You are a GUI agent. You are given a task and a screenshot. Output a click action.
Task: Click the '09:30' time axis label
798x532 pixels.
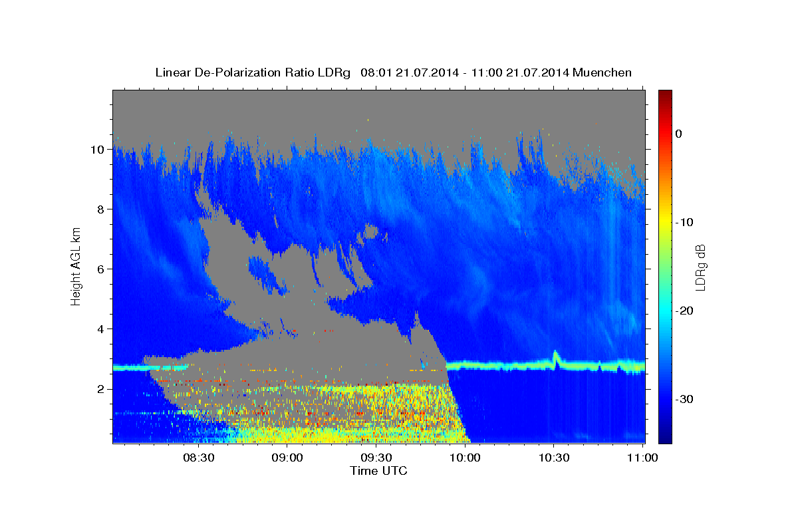tap(376, 458)
